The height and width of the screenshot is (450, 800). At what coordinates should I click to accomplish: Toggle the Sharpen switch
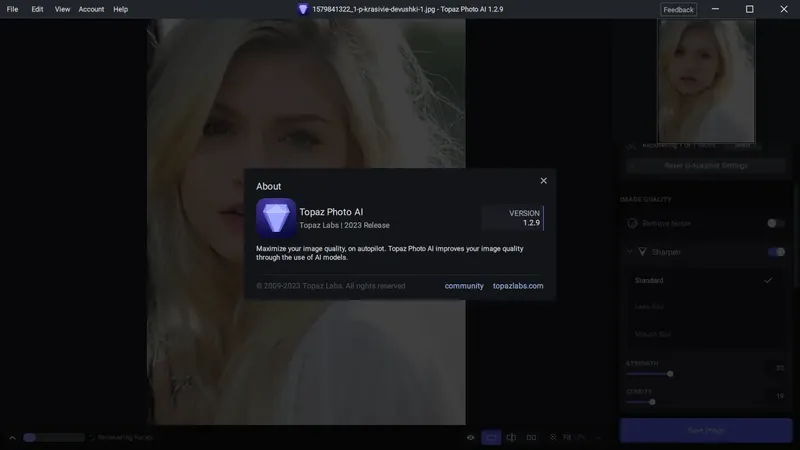[777, 252]
